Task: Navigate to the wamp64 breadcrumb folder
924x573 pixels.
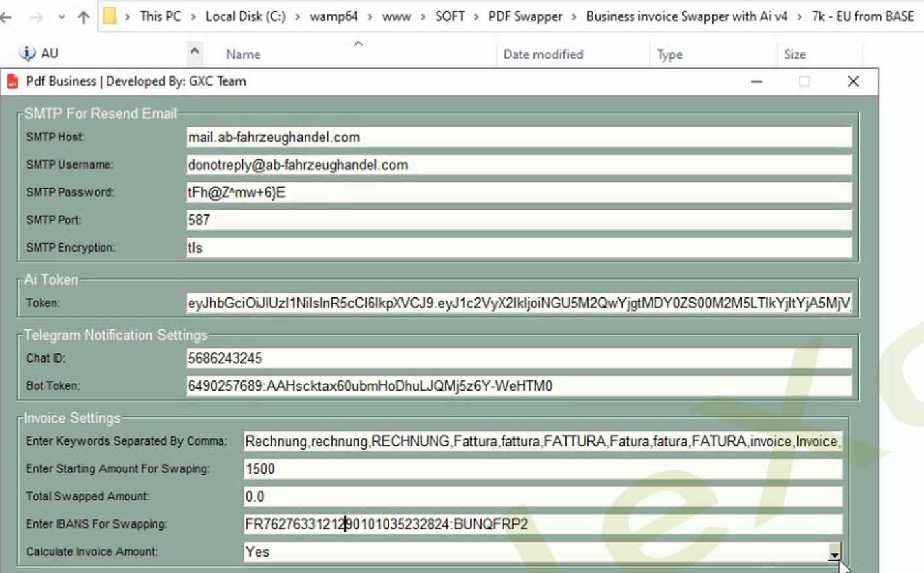Action: tap(333, 16)
